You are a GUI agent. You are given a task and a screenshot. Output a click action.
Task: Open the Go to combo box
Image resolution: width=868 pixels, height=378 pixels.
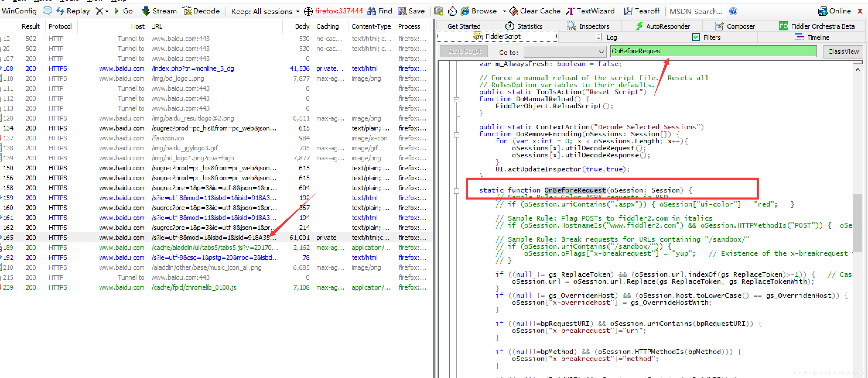coord(565,52)
